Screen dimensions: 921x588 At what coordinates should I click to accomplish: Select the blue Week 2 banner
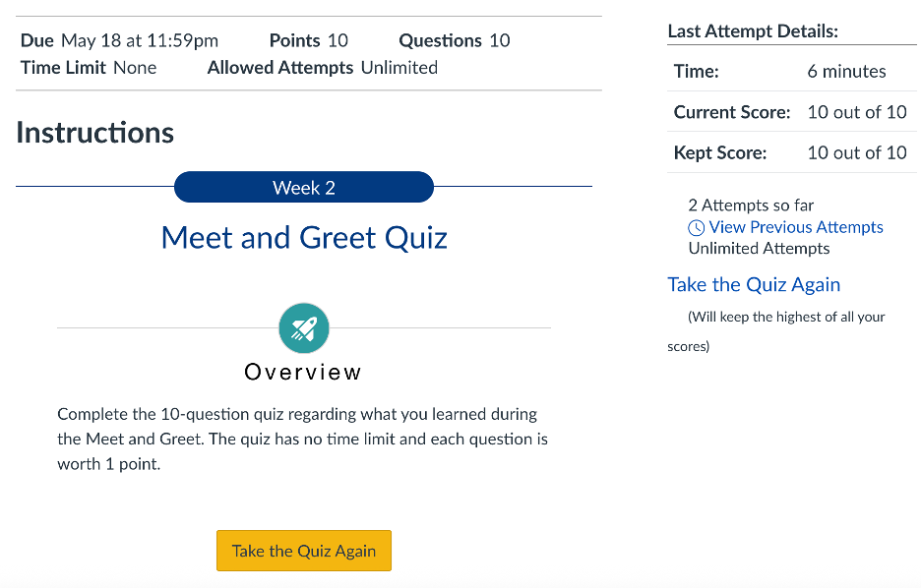tap(304, 187)
